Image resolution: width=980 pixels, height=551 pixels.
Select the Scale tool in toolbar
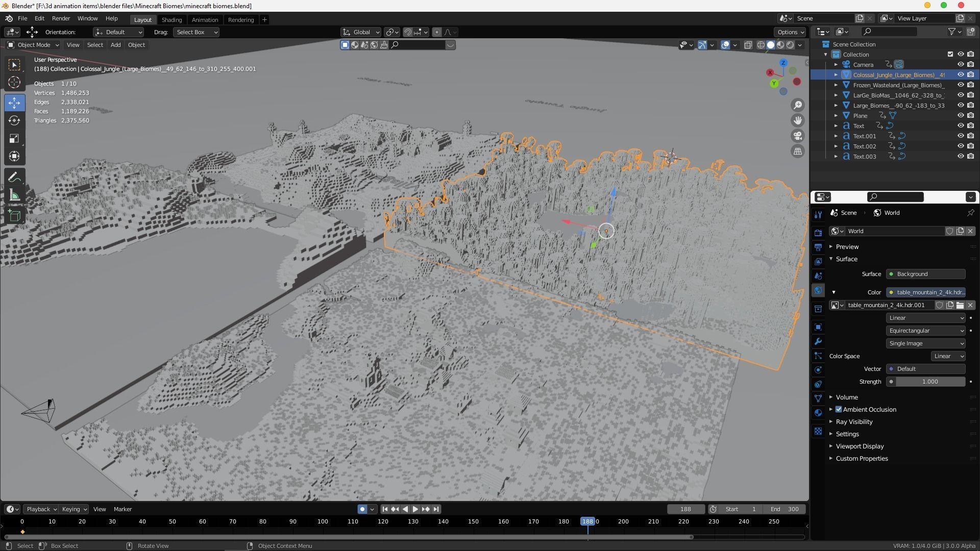coord(14,139)
